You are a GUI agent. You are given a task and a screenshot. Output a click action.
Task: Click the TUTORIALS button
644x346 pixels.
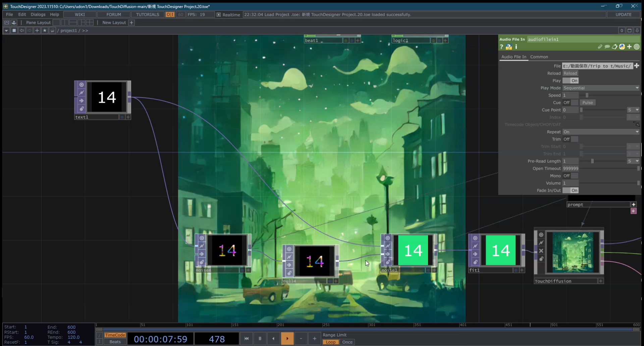click(148, 14)
